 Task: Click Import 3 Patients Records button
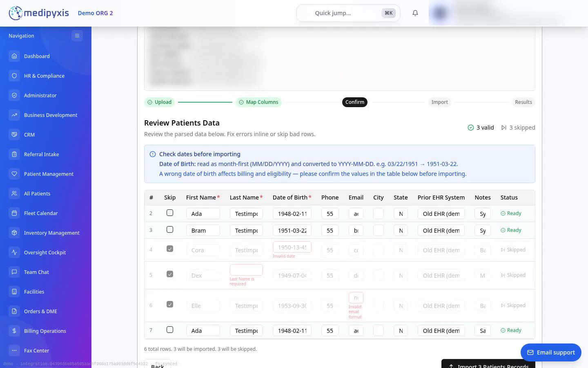click(x=488, y=364)
